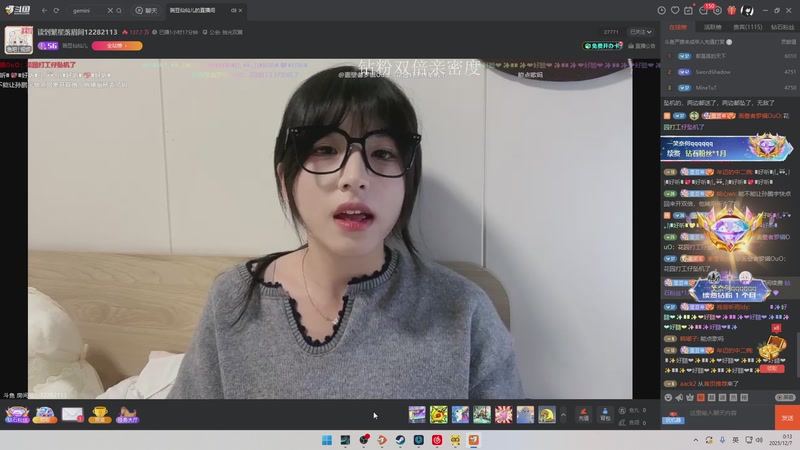The height and width of the screenshot is (450, 800).
Task: Open the 聊天 chat tab
Action: pos(146,10)
